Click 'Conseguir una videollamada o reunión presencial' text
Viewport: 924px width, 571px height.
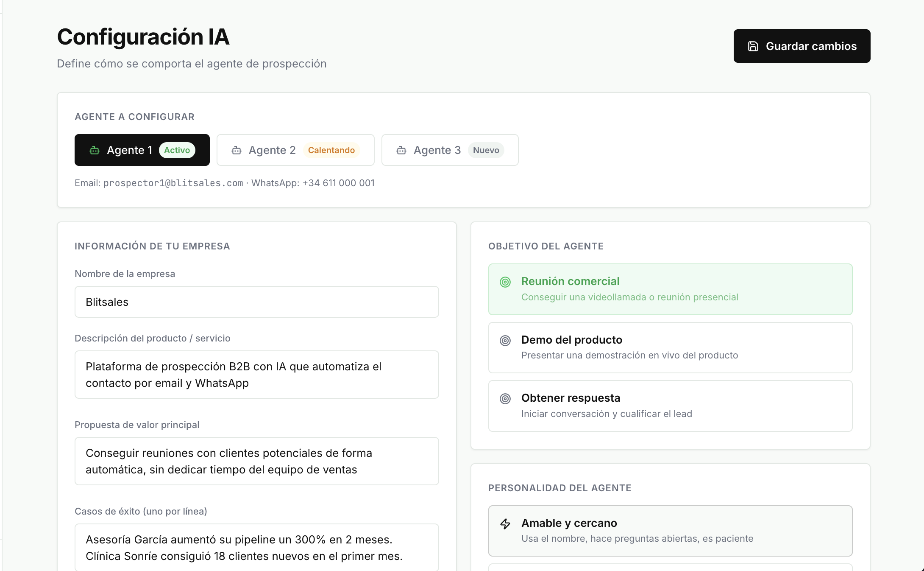pyautogui.click(x=630, y=297)
